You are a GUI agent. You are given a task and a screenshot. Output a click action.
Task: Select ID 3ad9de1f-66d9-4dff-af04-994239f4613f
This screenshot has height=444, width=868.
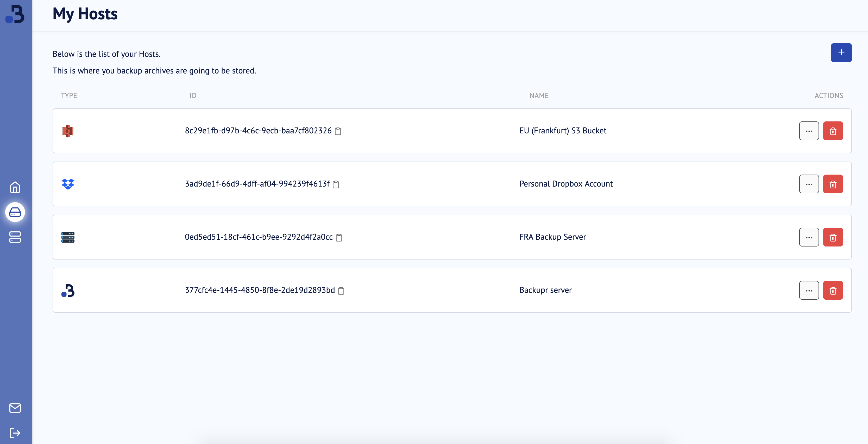pos(257,184)
